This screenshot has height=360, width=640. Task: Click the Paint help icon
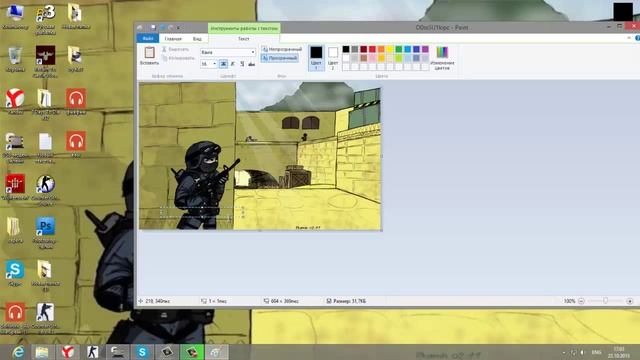[x=637, y=38]
